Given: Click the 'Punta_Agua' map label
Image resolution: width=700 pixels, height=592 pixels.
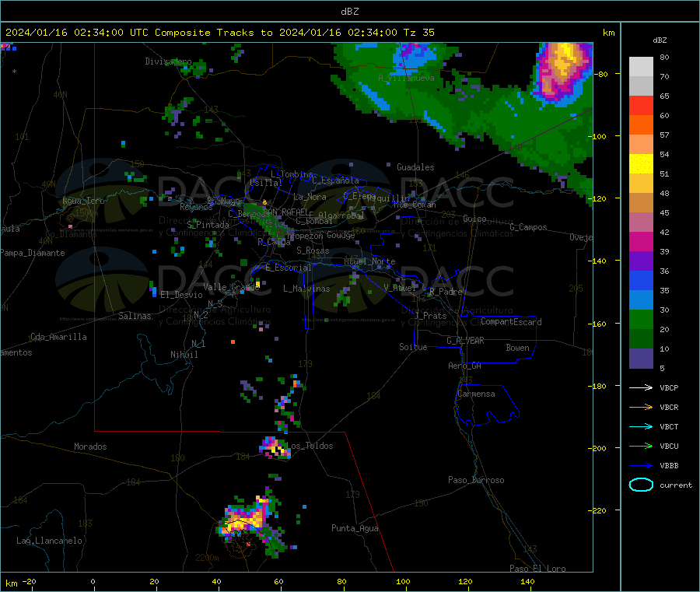Looking at the screenshot, I should click(355, 528).
